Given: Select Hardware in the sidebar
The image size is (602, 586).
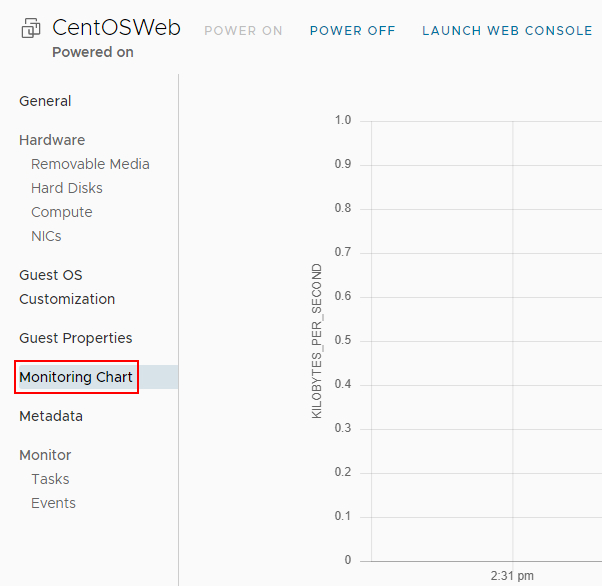Looking at the screenshot, I should coord(52,140).
